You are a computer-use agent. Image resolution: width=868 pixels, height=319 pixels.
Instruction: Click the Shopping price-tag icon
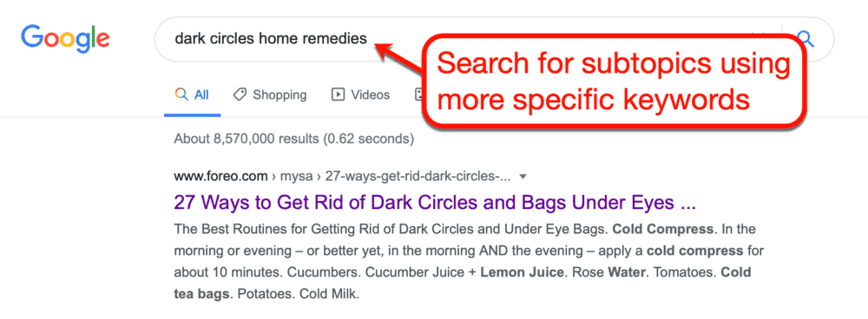[x=240, y=94]
